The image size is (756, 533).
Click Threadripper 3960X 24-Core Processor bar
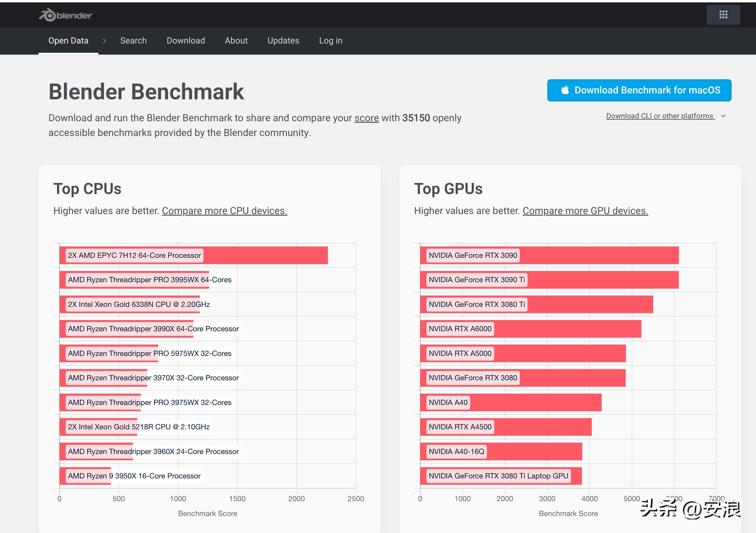[96, 451]
